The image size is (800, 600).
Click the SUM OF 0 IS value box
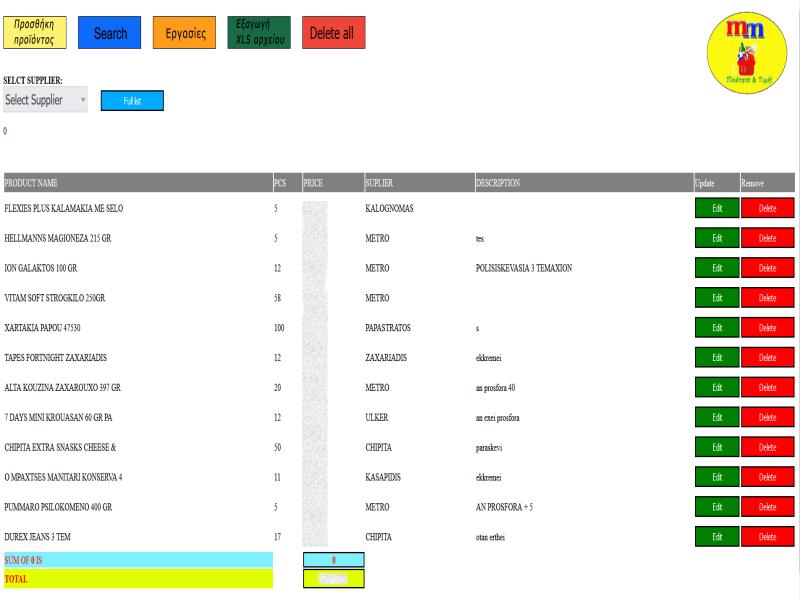pos(334,560)
